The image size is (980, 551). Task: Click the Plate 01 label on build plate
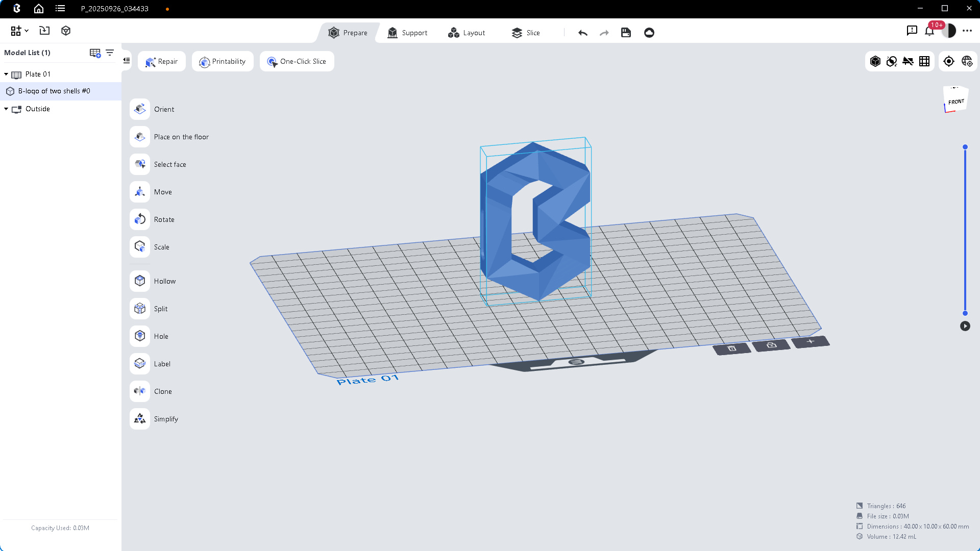click(x=367, y=380)
